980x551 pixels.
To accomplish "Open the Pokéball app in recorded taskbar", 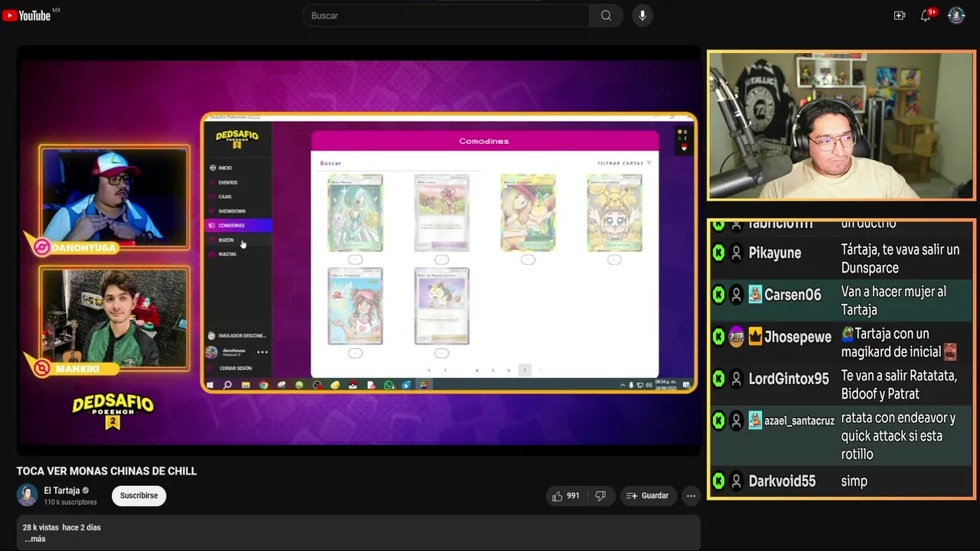I will tap(353, 385).
